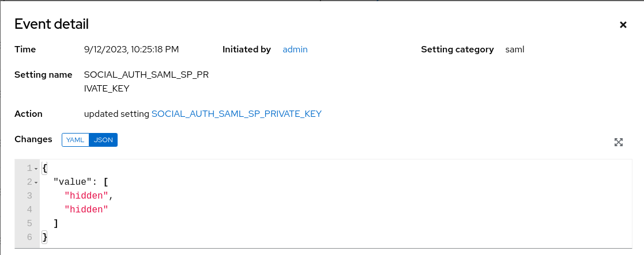The height and width of the screenshot is (255, 644).
Task: Click line number 6 in the gutter
Action: click(x=29, y=237)
